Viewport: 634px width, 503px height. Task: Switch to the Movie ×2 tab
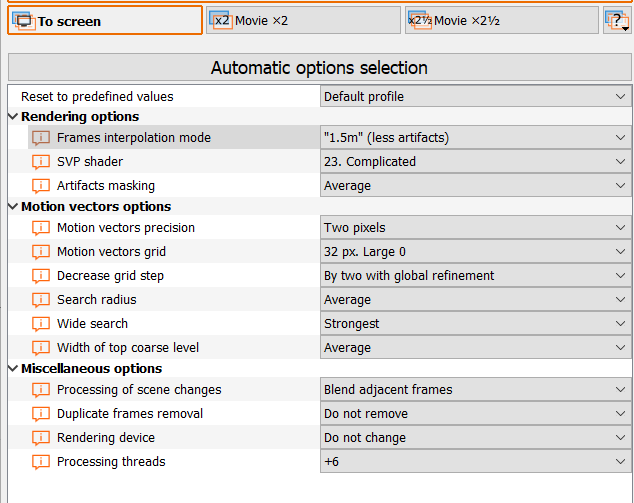pos(303,21)
